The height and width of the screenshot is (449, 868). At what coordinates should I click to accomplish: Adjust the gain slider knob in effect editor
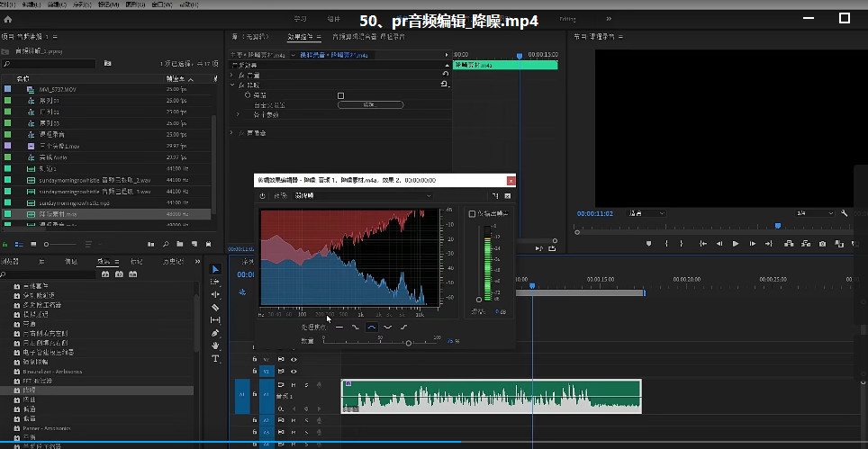point(479,300)
